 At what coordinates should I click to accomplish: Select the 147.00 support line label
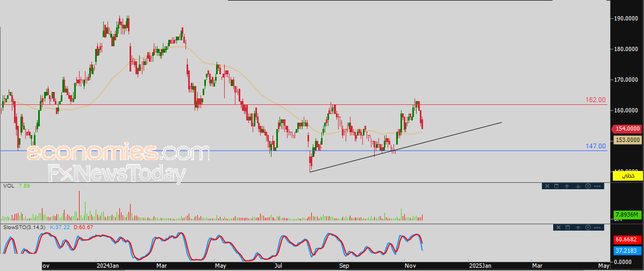click(596, 146)
